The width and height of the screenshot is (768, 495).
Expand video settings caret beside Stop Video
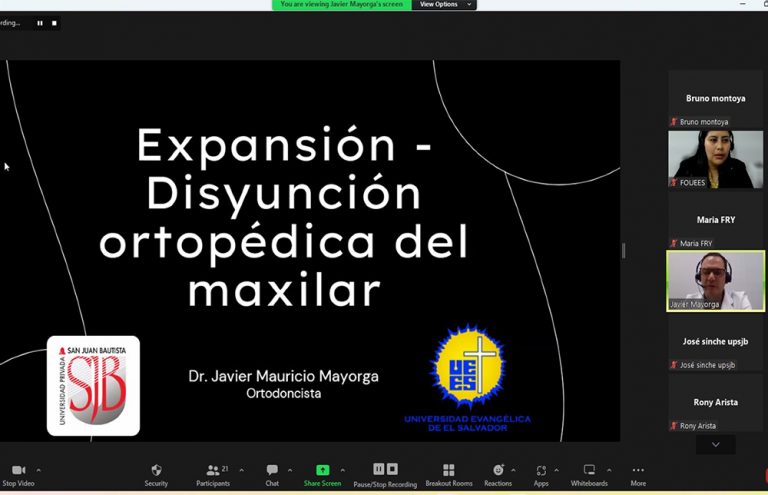[38, 469]
